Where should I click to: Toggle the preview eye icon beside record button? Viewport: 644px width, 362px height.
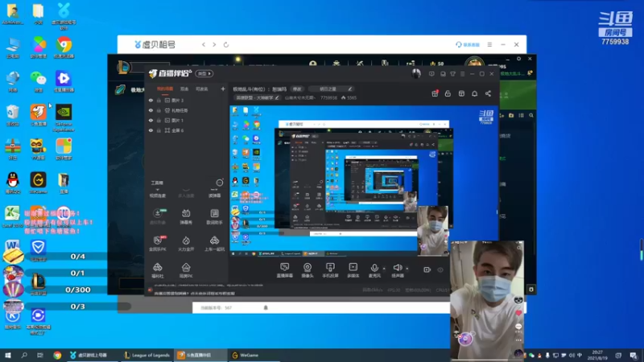click(x=440, y=269)
